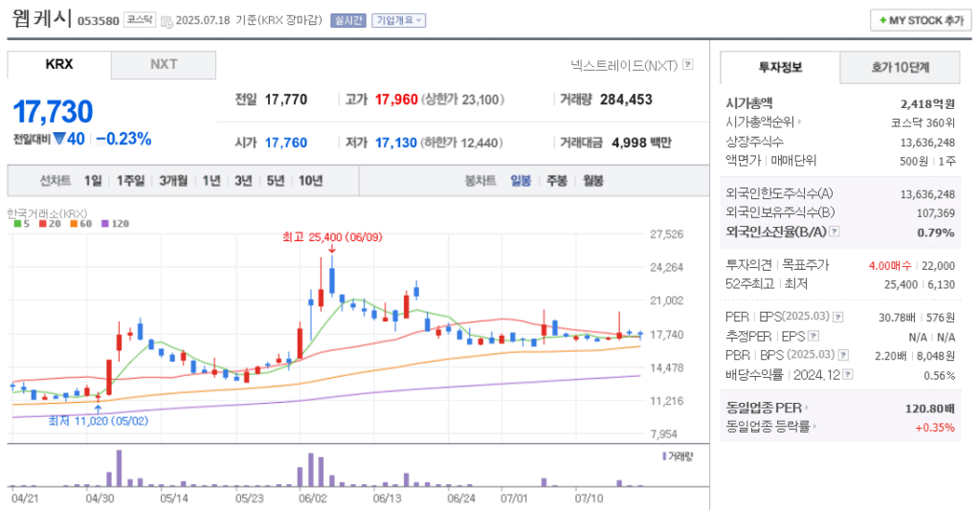Click the 저가 value 17,130
The width and height of the screenshot is (980, 510).
(395, 144)
